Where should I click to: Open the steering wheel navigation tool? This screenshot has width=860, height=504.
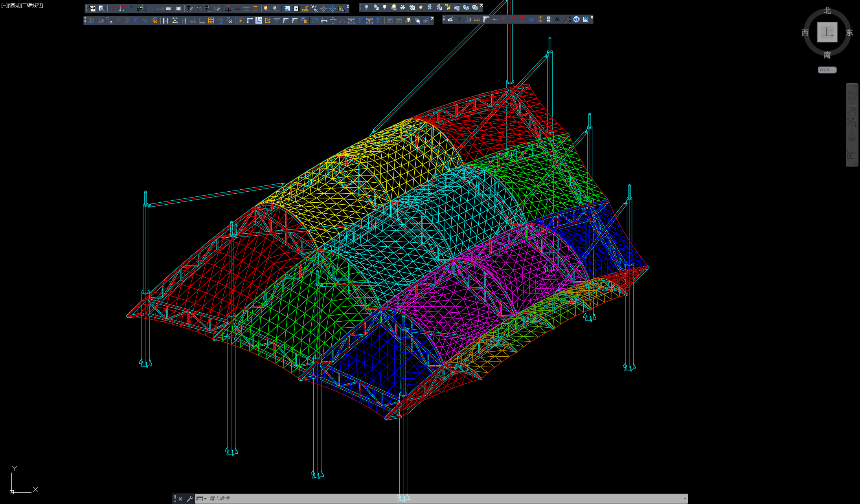click(x=852, y=95)
